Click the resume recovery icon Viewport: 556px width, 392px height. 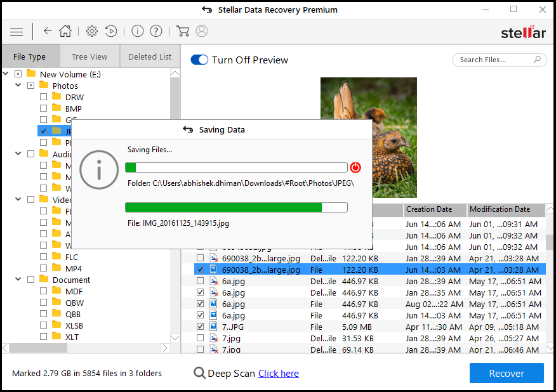(x=111, y=31)
